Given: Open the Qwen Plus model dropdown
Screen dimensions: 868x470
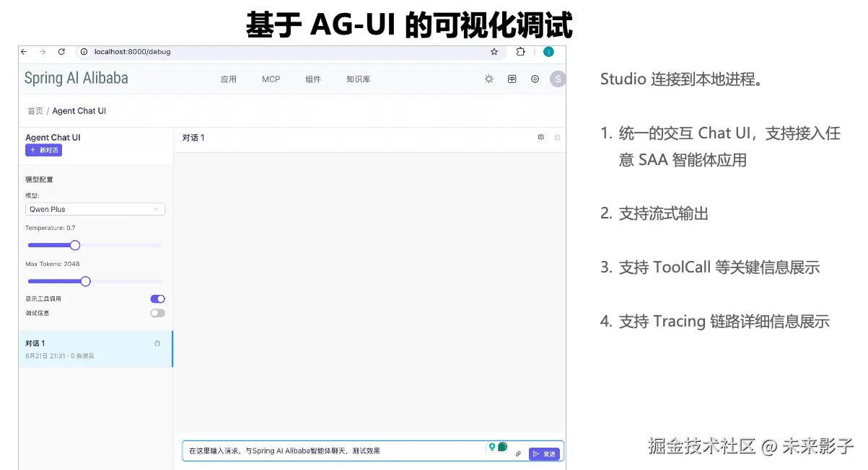Looking at the screenshot, I should tap(95, 209).
